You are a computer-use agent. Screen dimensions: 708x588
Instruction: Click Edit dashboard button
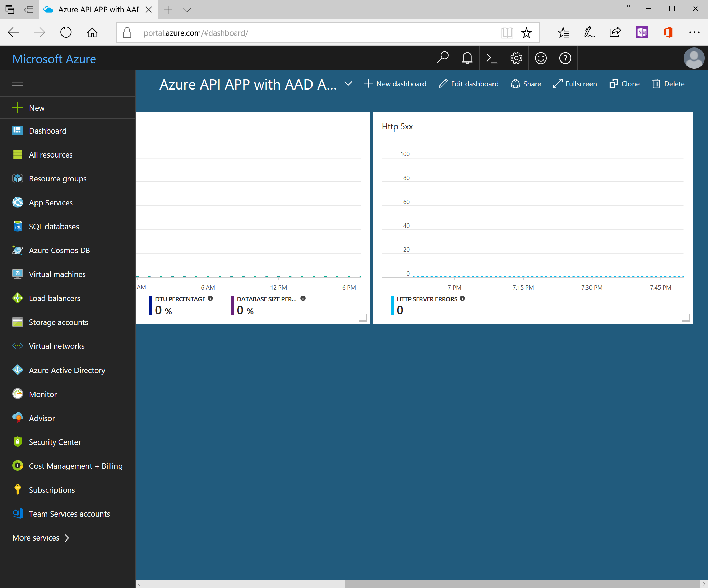point(469,84)
